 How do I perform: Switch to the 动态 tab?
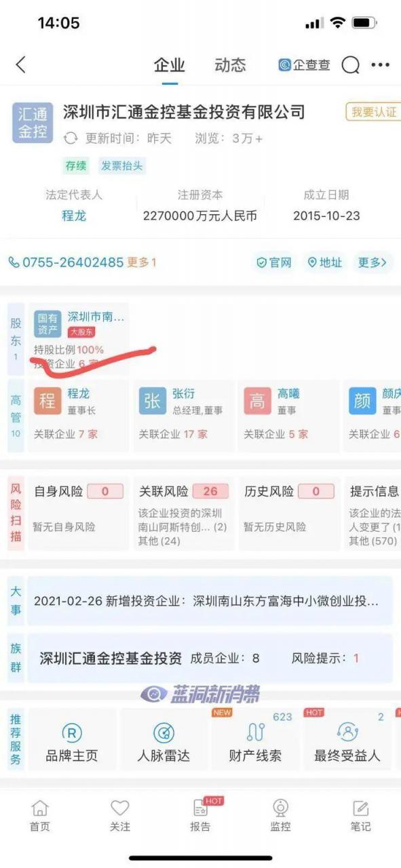[x=230, y=65]
